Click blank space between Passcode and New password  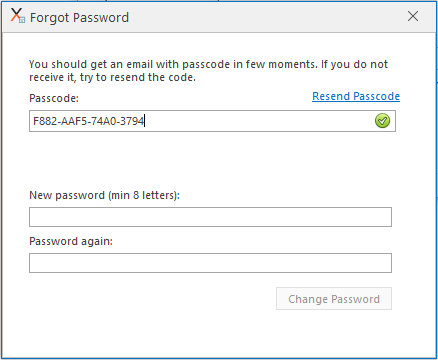pyautogui.click(x=210, y=160)
